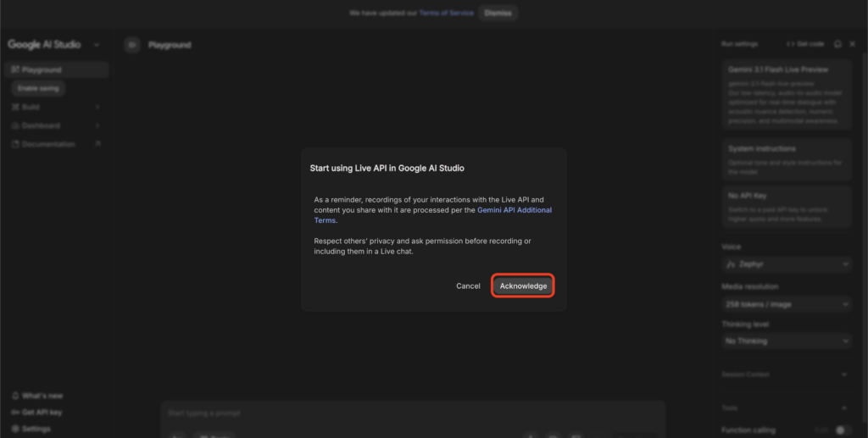Click the What's new bell icon
868x438 pixels.
pos(15,396)
